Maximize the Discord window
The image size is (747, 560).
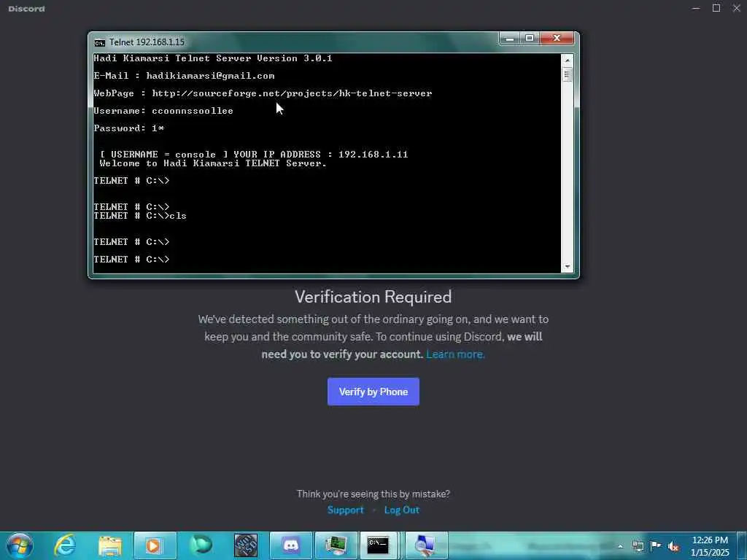716,8
